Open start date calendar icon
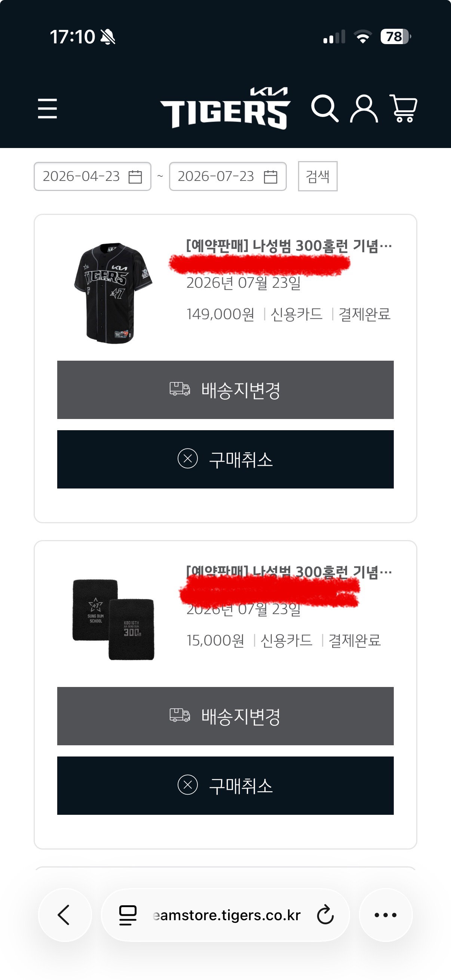The image size is (451, 980). click(135, 177)
